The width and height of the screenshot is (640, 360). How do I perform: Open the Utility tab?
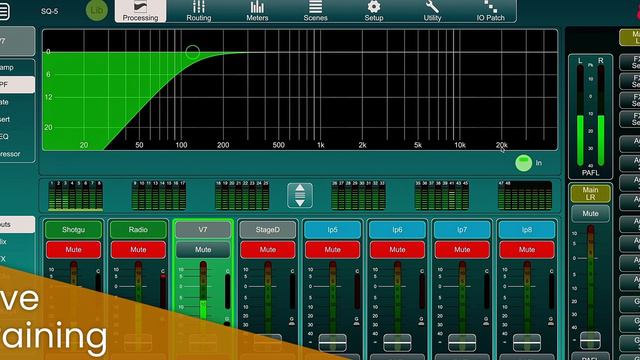coord(432,11)
